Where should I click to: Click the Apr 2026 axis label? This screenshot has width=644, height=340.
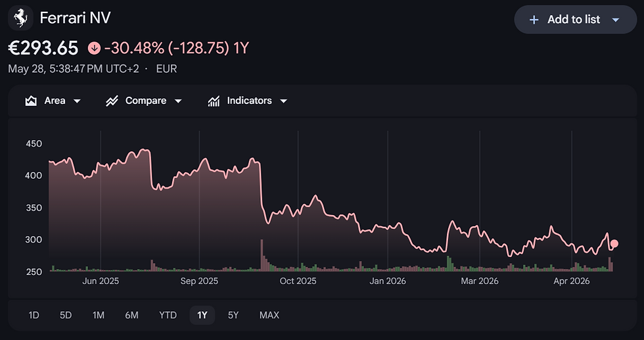pos(572,281)
